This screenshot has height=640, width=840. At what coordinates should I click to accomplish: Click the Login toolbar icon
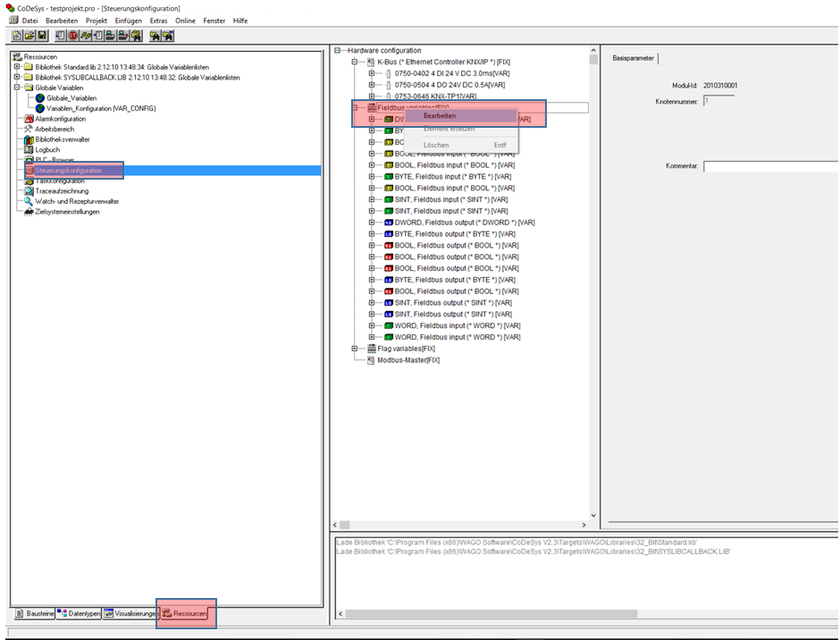click(110, 36)
